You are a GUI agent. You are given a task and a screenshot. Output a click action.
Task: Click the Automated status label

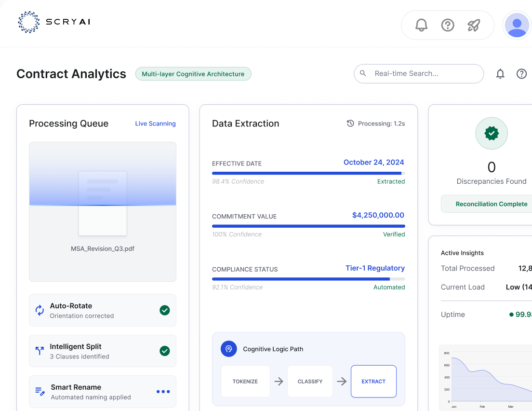pos(389,288)
